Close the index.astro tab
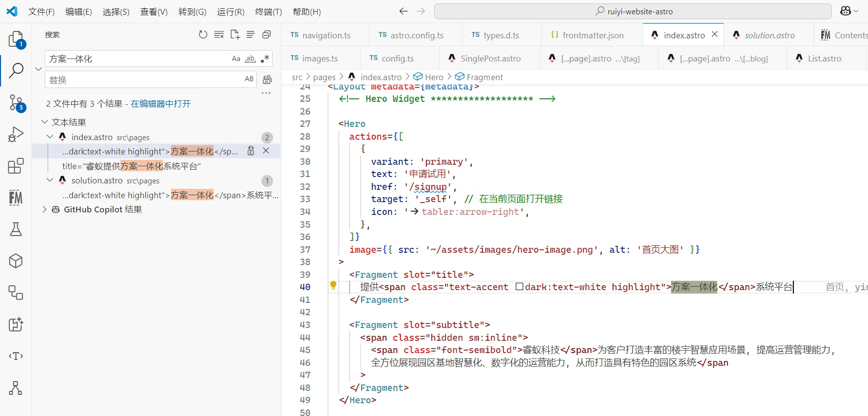The image size is (868, 416). 715,34
